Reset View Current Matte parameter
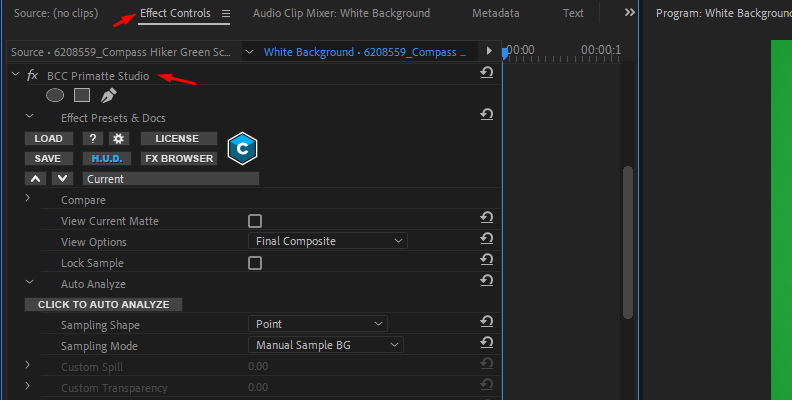Viewport: 792px width, 400px height. (x=486, y=218)
